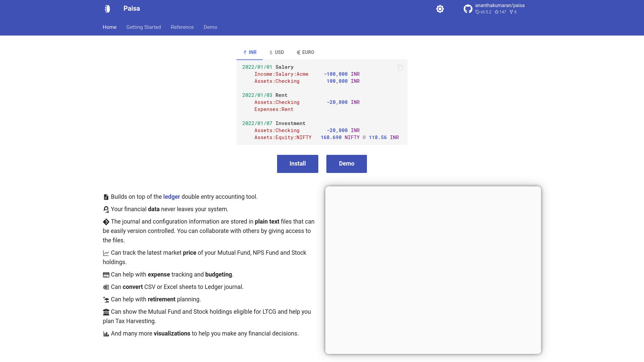Open the Home navigation tab
Screen dimensions: 644x362
tap(110, 27)
